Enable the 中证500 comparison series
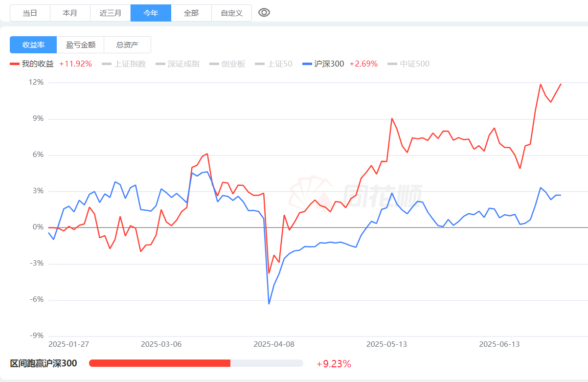The width and height of the screenshot is (588, 382). pyautogui.click(x=408, y=64)
